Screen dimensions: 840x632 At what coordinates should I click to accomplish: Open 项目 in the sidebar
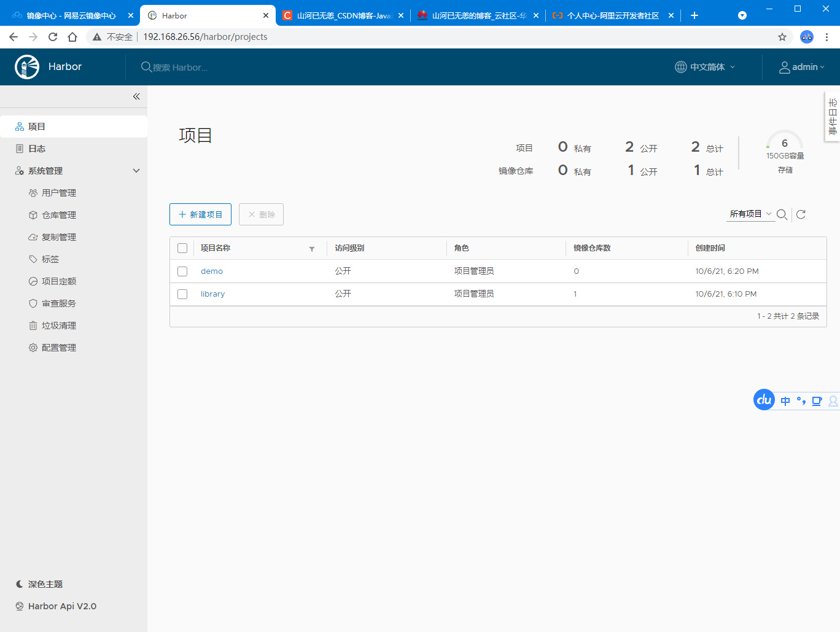pos(74,127)
